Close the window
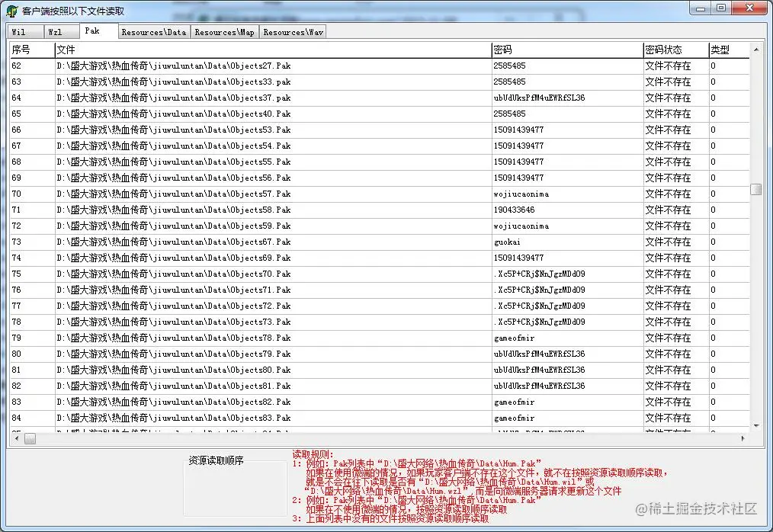 (x=749, y=8)
